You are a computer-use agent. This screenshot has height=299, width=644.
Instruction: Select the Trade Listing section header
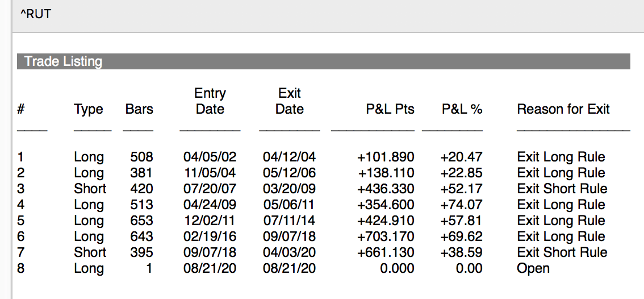[63, 61]
